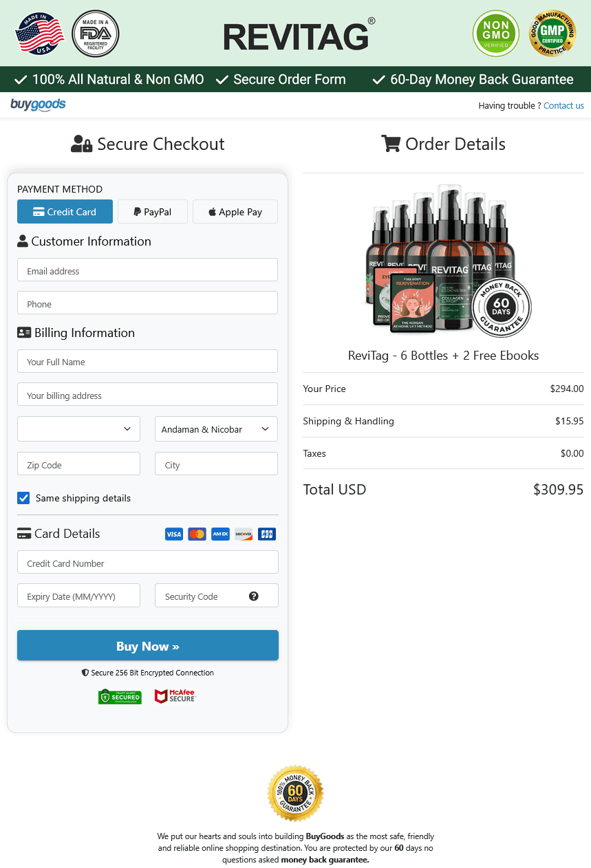
Task: Click the Visa card logo icon
Action: click(174, 534)
